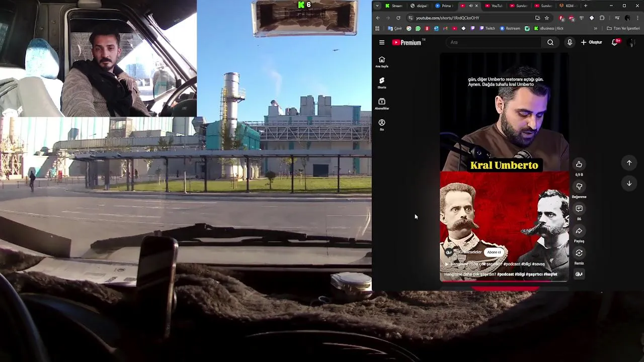This screenshot has height=362, width=644.
Task: Mute the active tab via speaker icon
Action: (x=470, y=6)
